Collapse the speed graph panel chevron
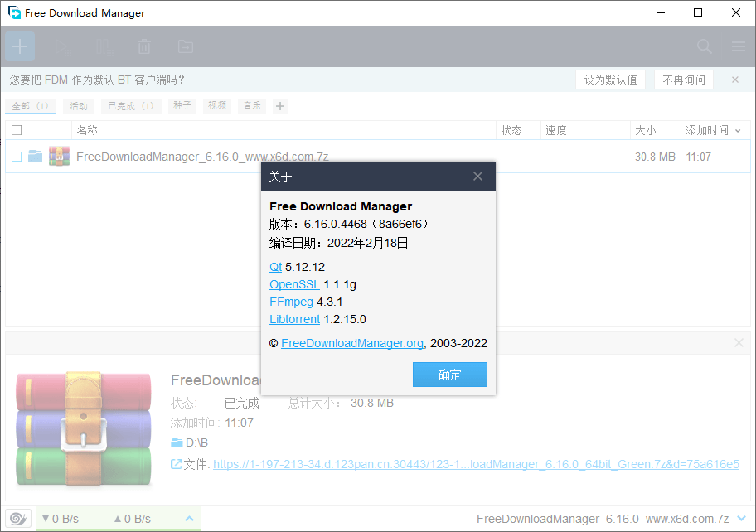This screenshot has width=756, height=532. pos(188,518)
